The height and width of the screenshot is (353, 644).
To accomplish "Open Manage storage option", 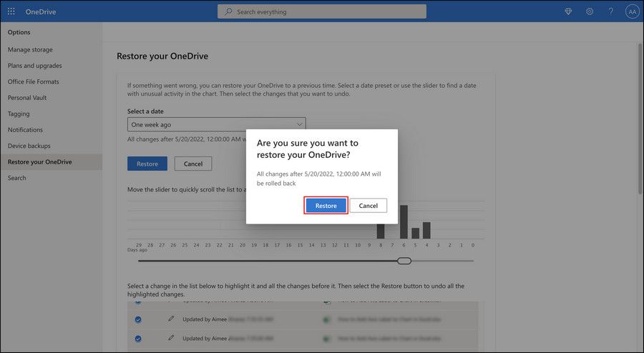I will [30, 49].
